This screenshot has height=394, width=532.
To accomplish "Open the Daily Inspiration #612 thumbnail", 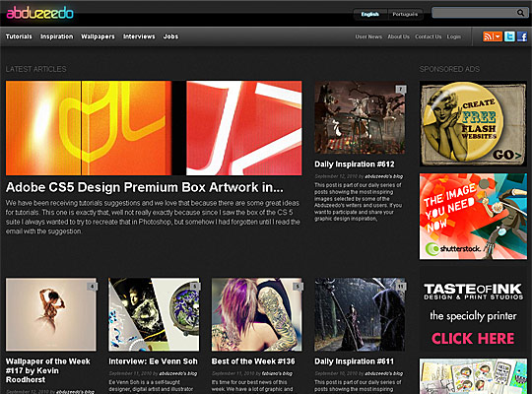I will (x=360, y=117).
